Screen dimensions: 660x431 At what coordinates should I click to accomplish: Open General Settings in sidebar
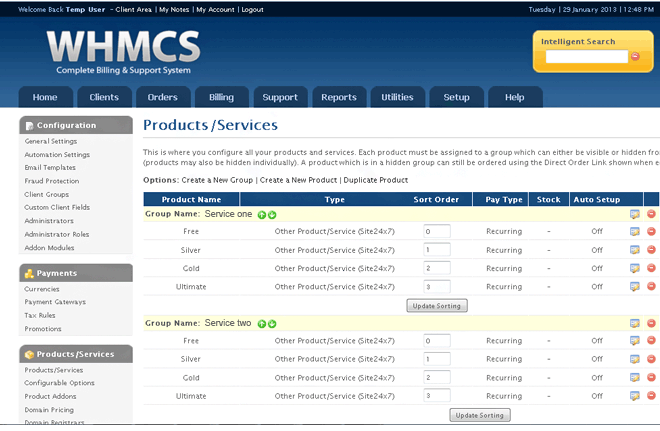point(51,141)
